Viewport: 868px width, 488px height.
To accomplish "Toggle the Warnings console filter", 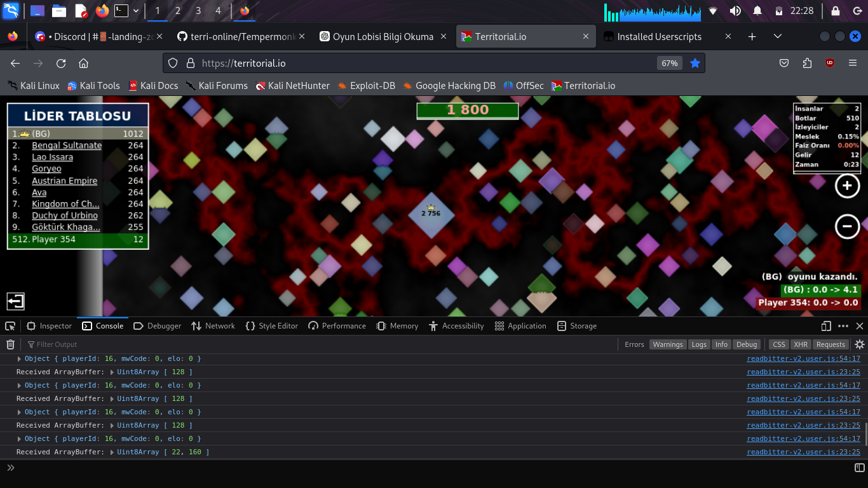I will point(668,344).
